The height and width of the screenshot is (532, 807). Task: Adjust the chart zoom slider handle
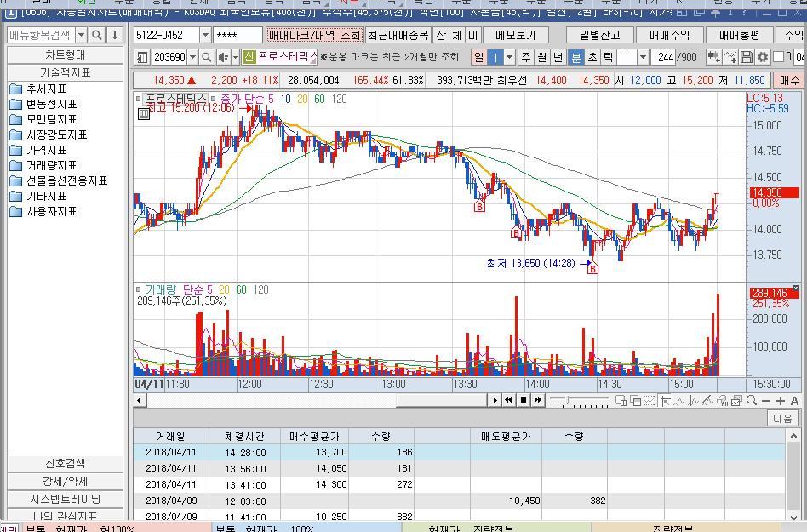point(568,399)
